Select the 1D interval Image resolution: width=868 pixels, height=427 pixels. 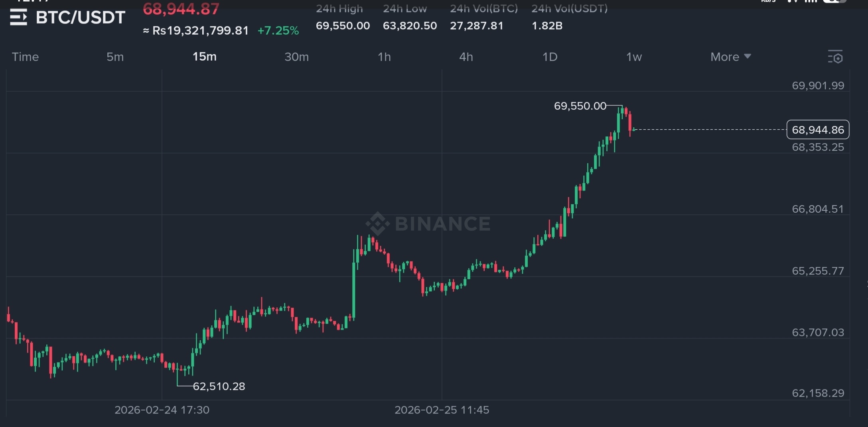click(x=550, y=57)
